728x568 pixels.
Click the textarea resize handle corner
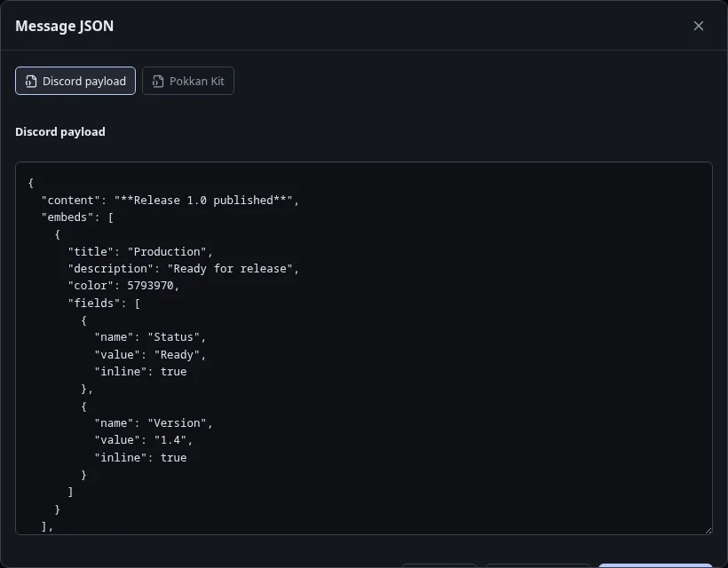point(708,531)
